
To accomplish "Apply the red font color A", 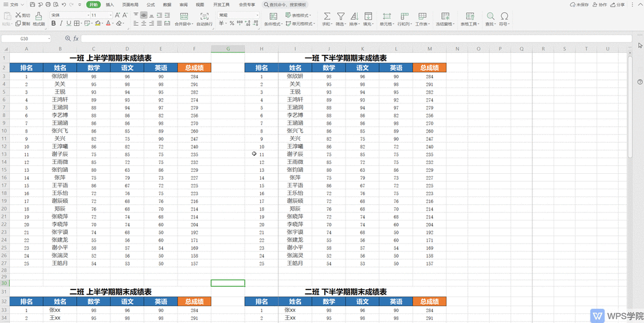I will point(108,23).
